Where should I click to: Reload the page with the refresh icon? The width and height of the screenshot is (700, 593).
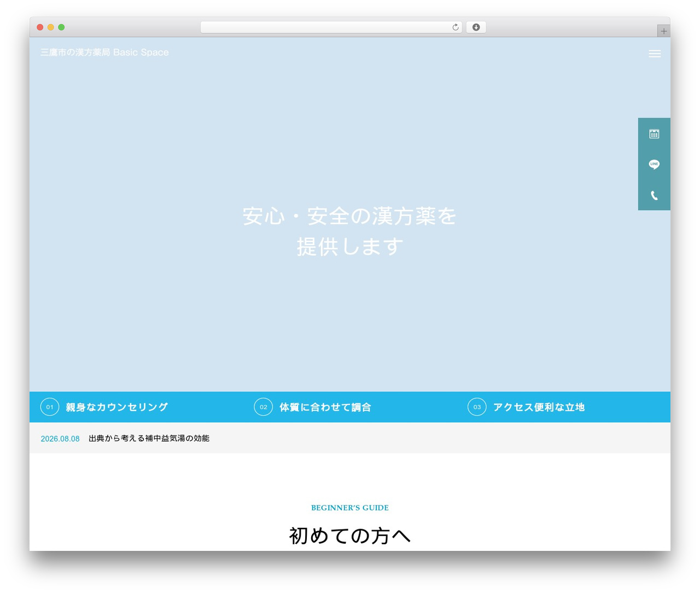pos(456,27)
